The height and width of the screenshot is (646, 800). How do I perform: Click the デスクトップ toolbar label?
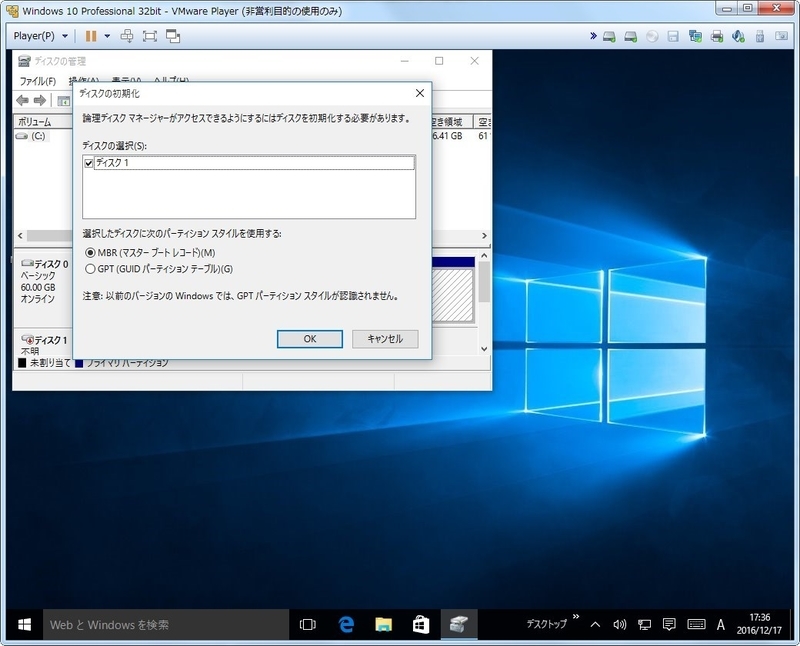point(546,624)
